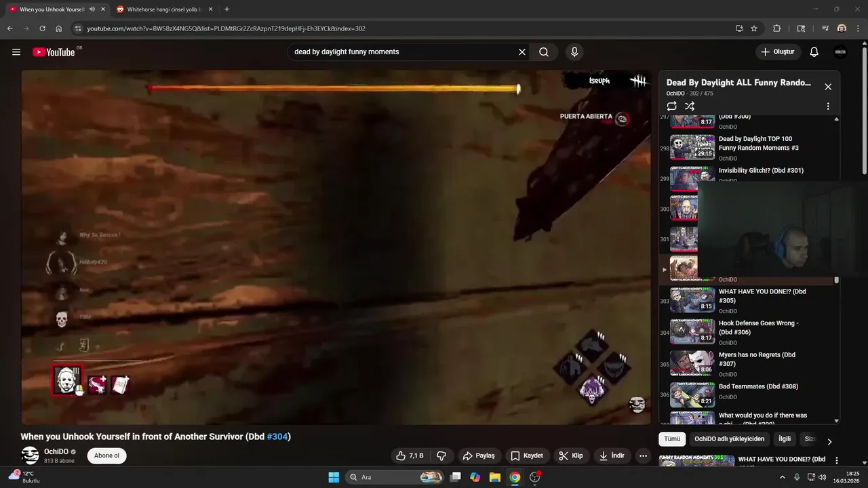The image size is (868, 488).
Task: Open Chrome three-dot menu
Action: [858, 28]
